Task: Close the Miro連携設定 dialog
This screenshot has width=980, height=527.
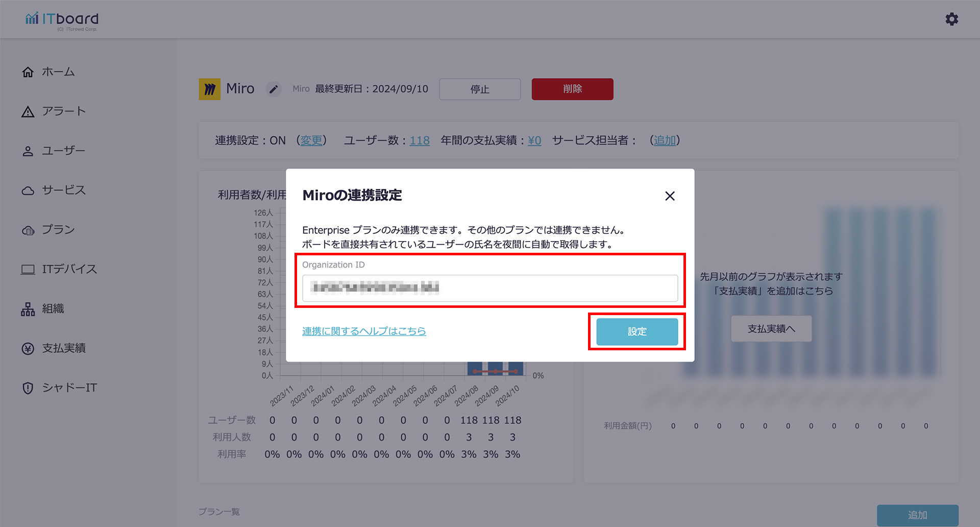Action: 670,196
